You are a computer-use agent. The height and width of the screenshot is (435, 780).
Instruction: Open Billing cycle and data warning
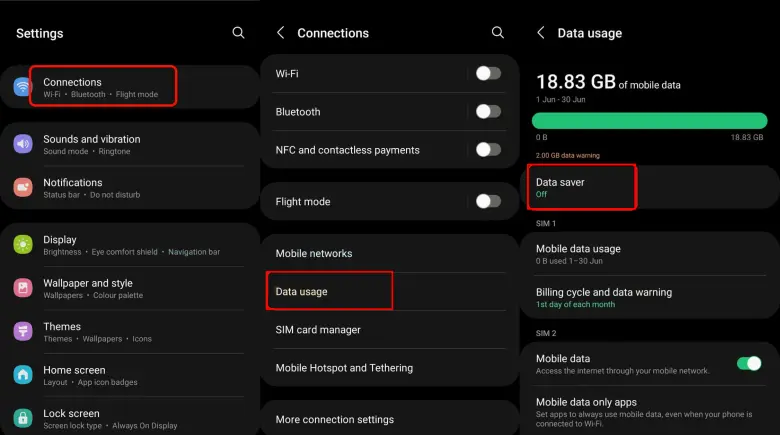[650, 297]
